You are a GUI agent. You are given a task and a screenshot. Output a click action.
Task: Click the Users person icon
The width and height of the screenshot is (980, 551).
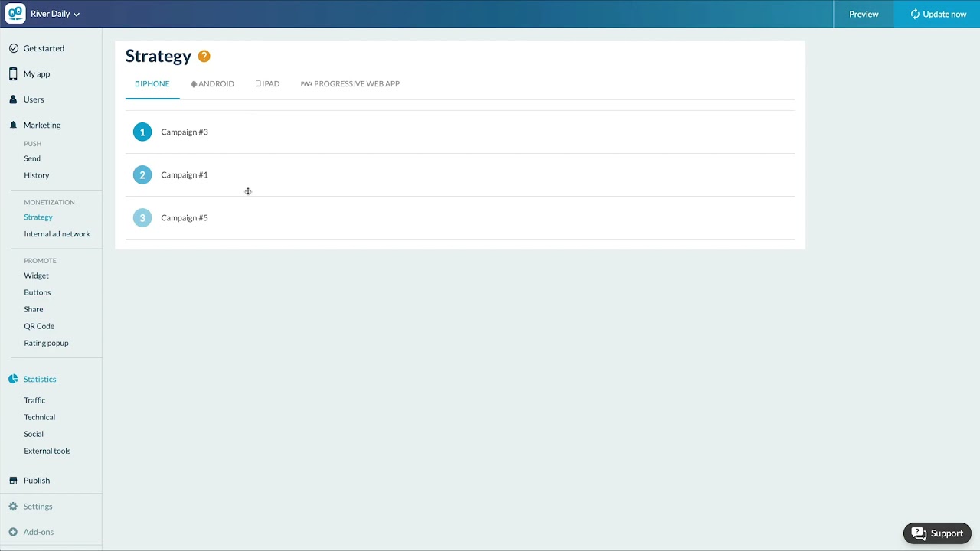point(13,99)
